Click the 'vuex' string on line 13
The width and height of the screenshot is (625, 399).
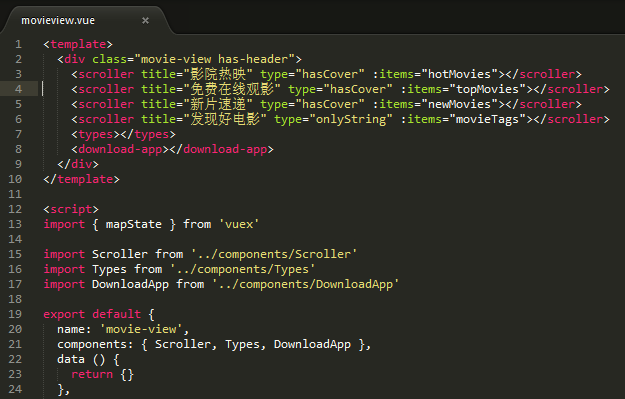point(238,224)
